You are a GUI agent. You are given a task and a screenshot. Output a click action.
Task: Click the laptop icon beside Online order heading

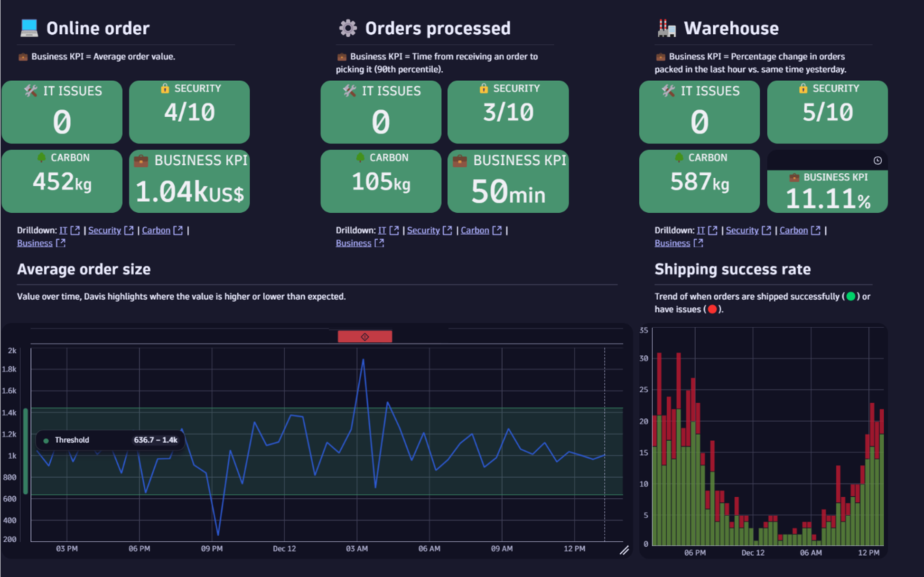pos(28,28)
